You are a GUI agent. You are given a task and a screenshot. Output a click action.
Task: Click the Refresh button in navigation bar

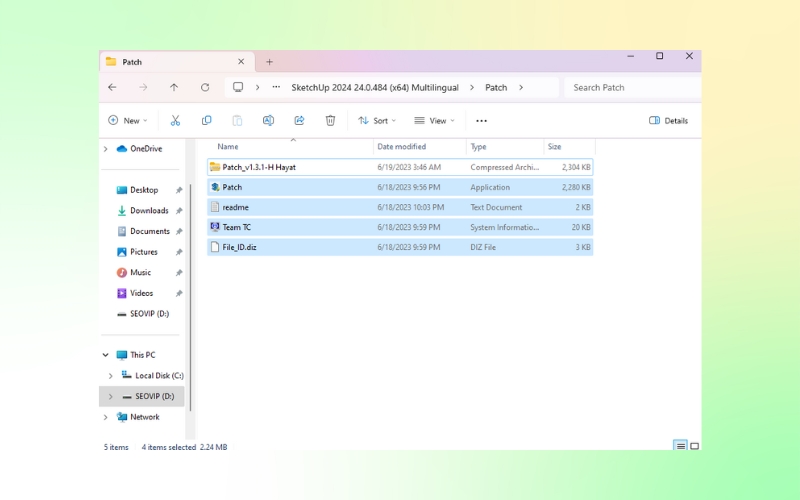coord(205,87)
